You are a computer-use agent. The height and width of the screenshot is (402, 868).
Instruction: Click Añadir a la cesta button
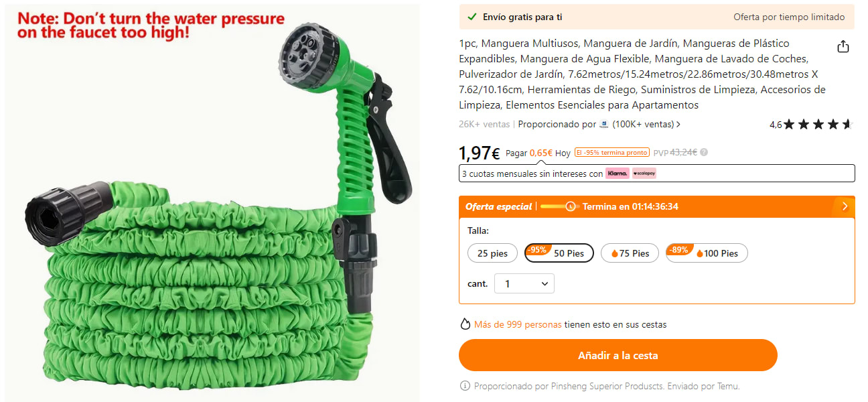[x=618, y=355]
